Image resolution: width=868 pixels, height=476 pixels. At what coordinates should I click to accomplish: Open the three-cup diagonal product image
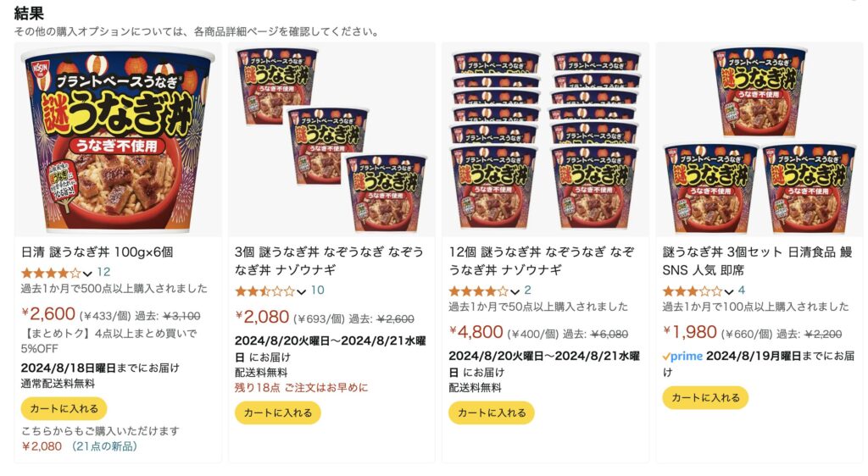coord(332,140)
